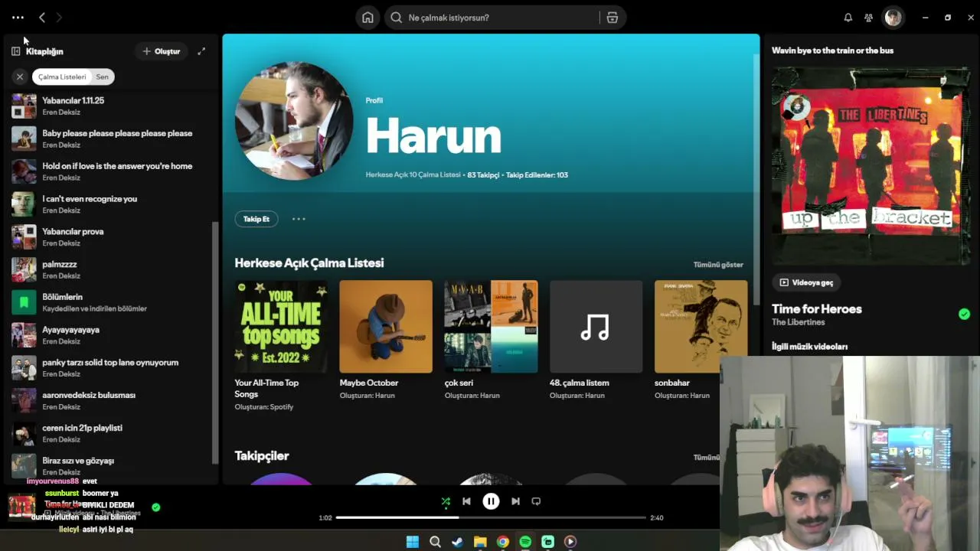Open the Time for Heroes title in right panel
The image size is (980, 551).
coord(817,309)
